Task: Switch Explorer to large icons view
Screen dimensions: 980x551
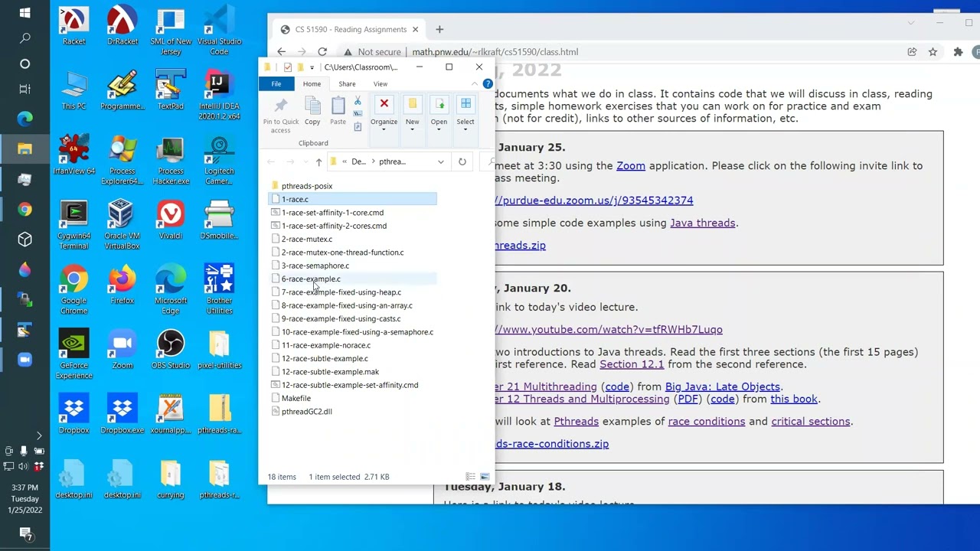Action: [x=485, y=477]
